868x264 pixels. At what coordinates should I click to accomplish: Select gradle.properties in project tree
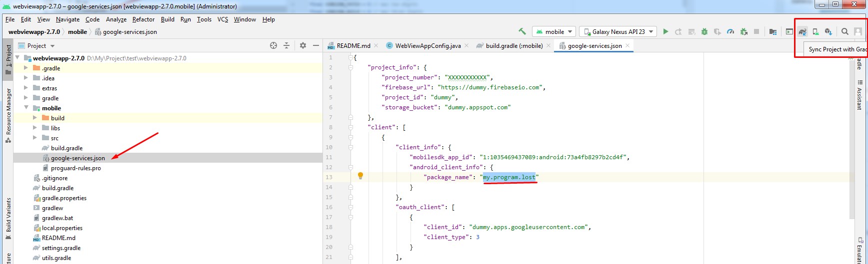64,198
